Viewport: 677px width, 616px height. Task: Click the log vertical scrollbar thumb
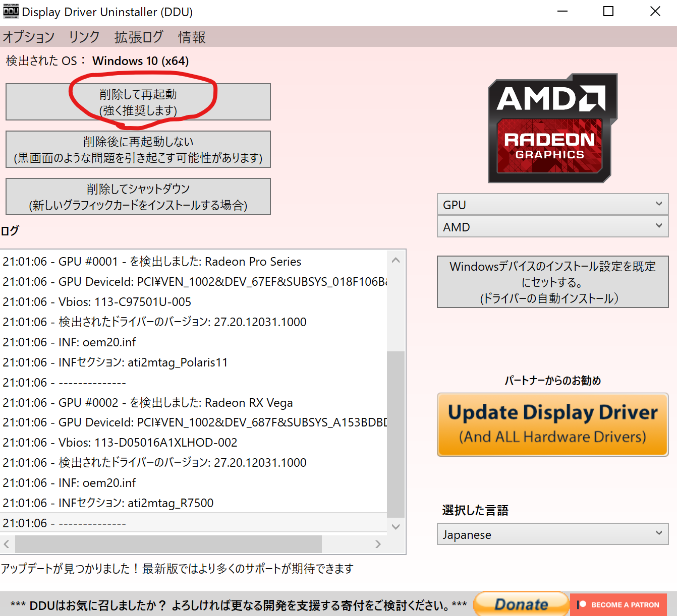tap(396, 434)
